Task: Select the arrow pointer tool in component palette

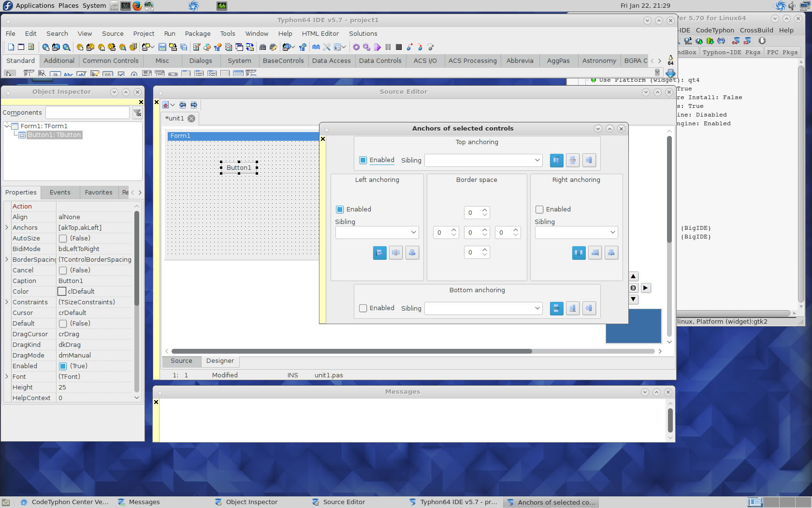Action: (x=9, y=74)
